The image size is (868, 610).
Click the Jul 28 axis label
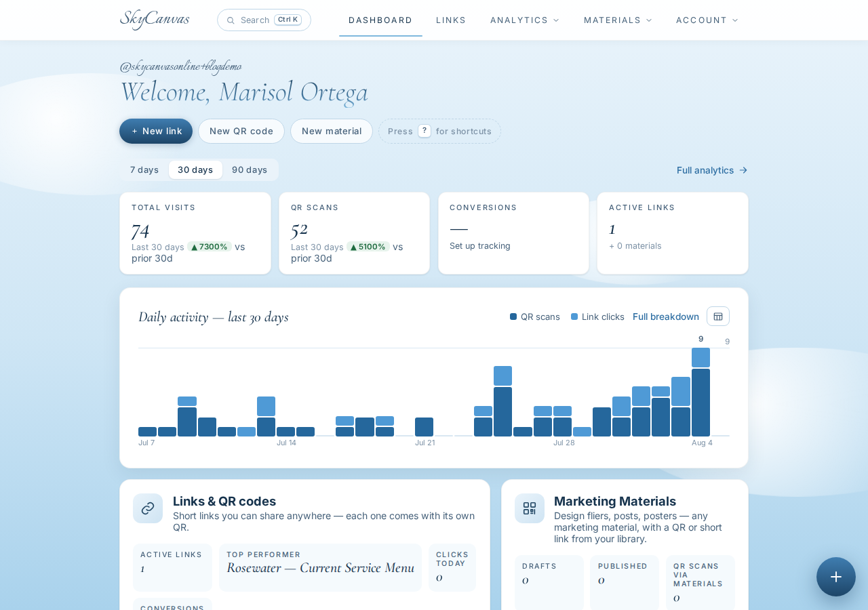pyautogui.click(x=564, y=443)
